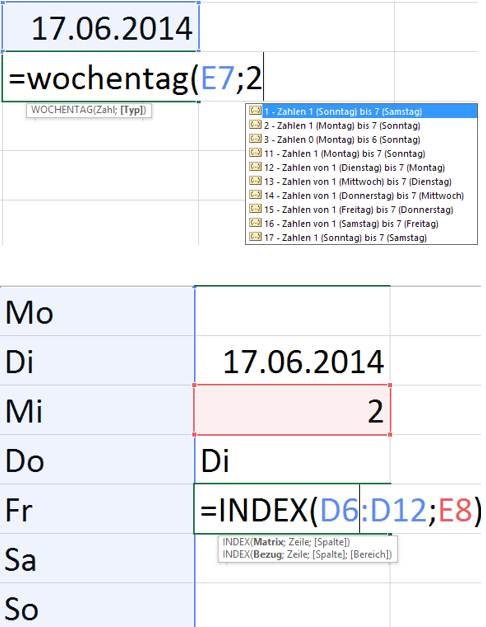The width and height of the screenshot is (486, 627).
Task: Select option 14 - Donnerstag bis Mittwoch
Action: (x=362, y=196)
